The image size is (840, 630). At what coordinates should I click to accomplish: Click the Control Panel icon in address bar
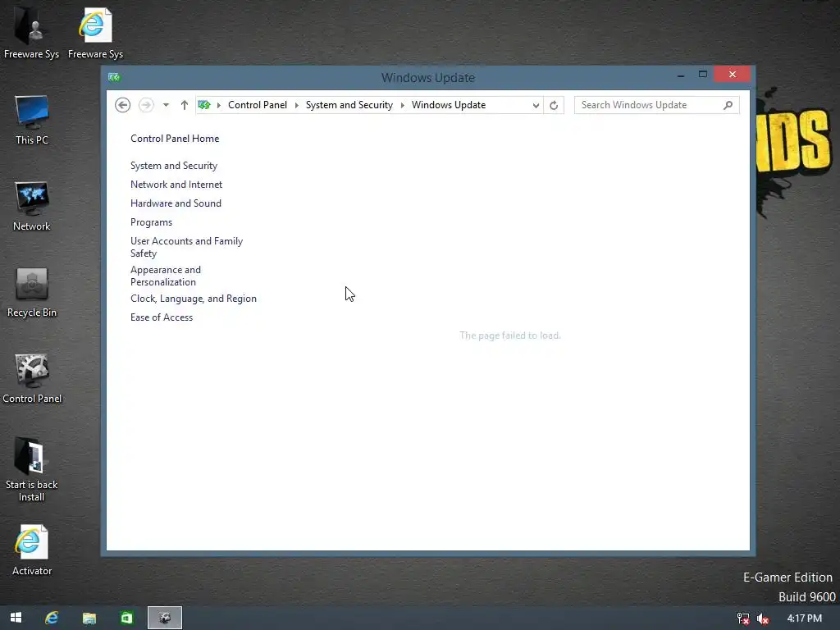pos(204,105)
